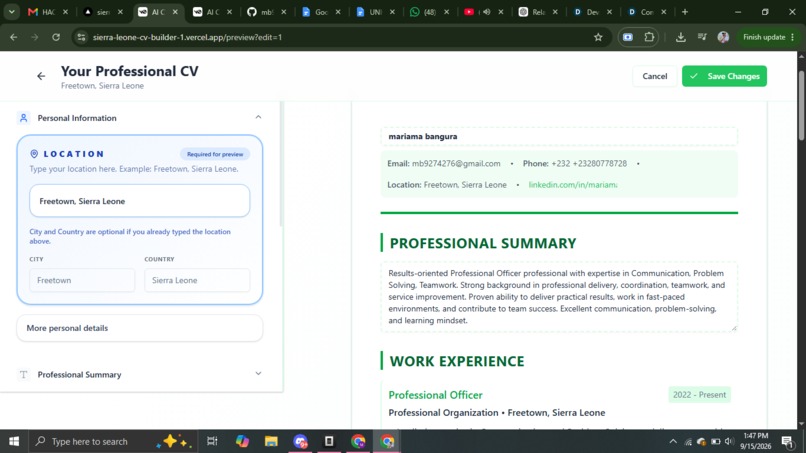
Task: Open the extensions puzzle icon
Action: (x=649, y=37)
